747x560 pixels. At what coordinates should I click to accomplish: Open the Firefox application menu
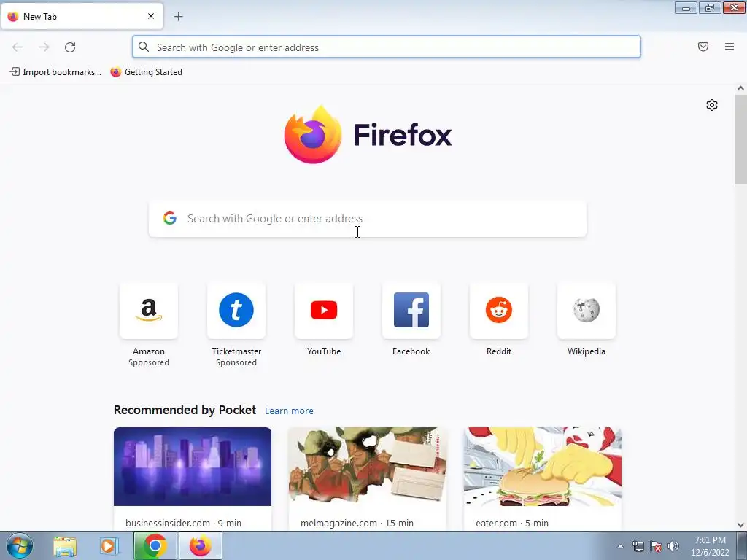click(729, 47)
